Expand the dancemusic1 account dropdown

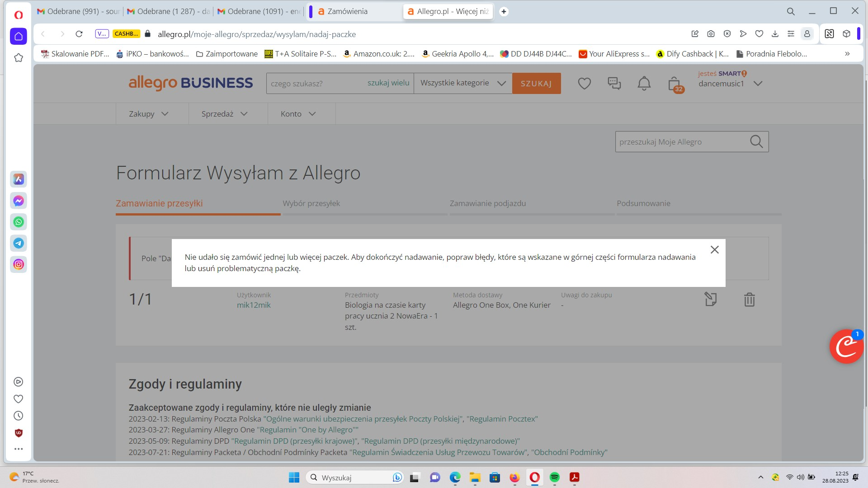click(758, 84)
